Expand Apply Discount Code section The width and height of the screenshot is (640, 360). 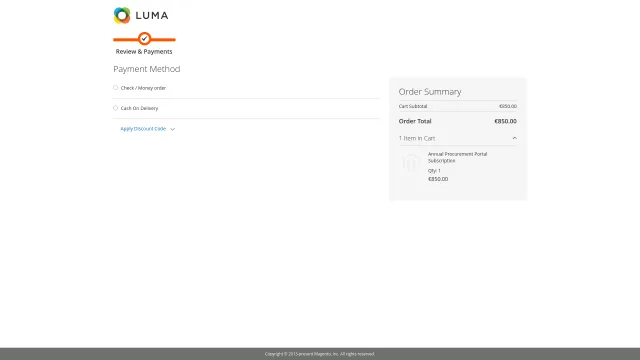(143, 129)
